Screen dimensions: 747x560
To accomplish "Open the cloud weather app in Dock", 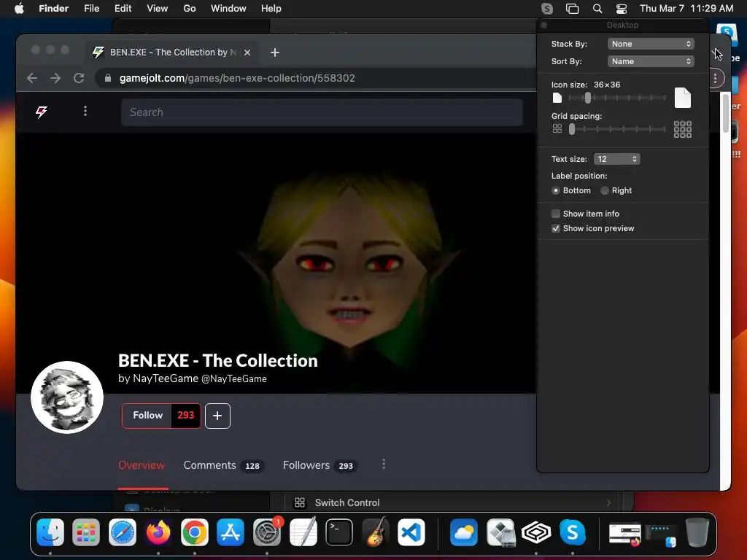I will (x=463, y=532).
